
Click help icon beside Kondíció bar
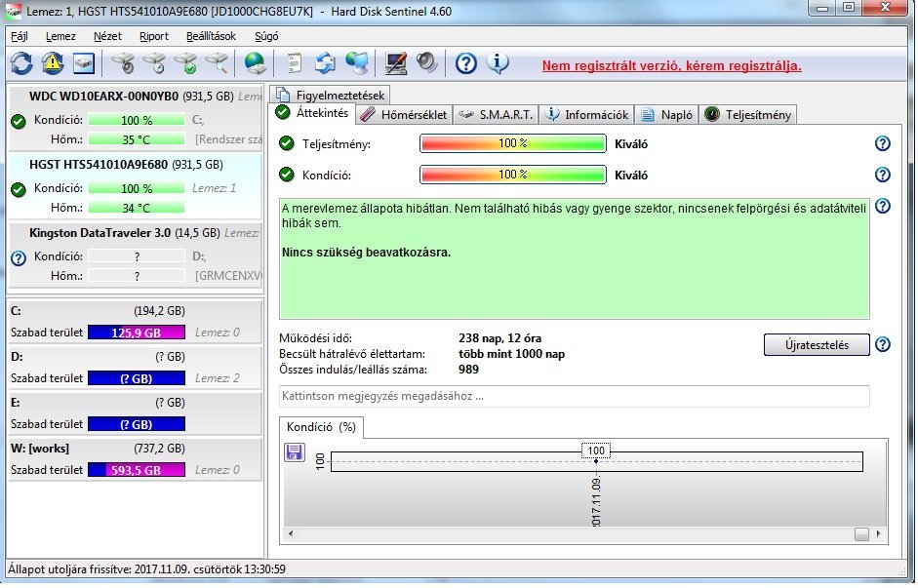click(882, 175)
